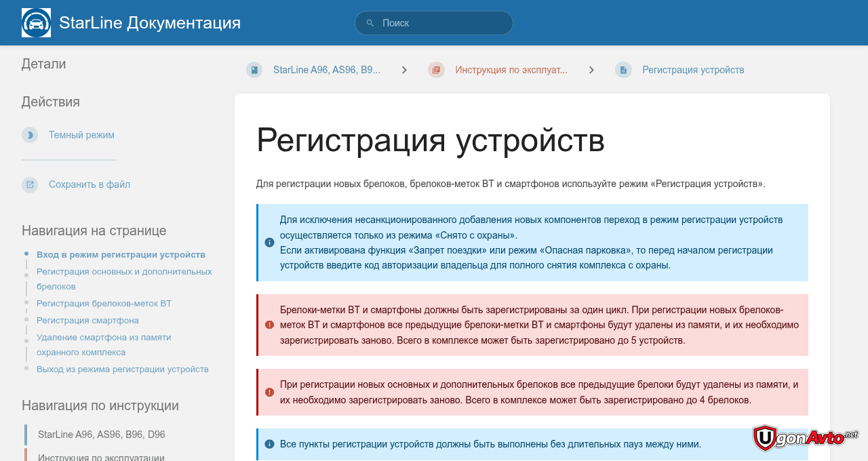Open StarLine A96, AS96, B9... breadcrumb
Viewport: 868px width, 461px height.
pos(327,70)
